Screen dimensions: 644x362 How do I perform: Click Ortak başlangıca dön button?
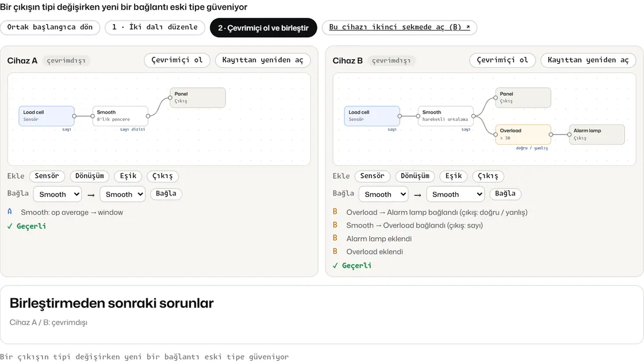pyautogui.click(x=50, y=28)
